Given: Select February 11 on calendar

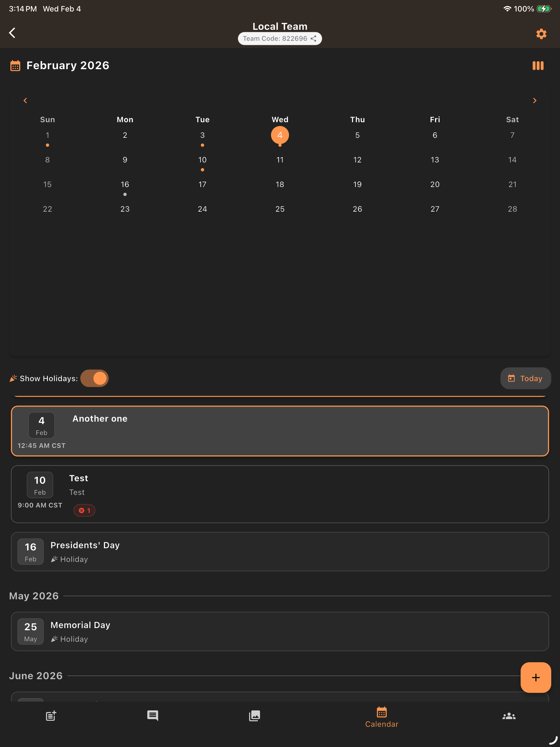Looking at the screenshot, I should (280, 160).
